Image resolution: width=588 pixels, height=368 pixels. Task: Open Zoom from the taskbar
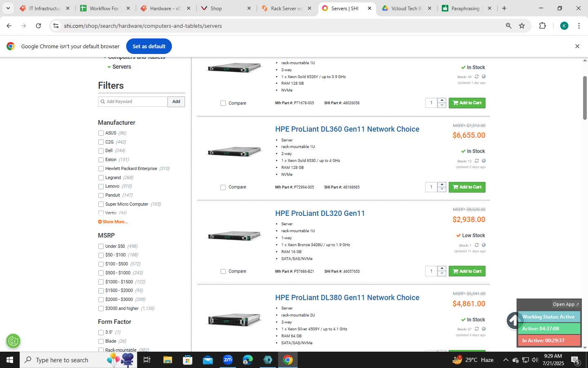tap(227, 360)
